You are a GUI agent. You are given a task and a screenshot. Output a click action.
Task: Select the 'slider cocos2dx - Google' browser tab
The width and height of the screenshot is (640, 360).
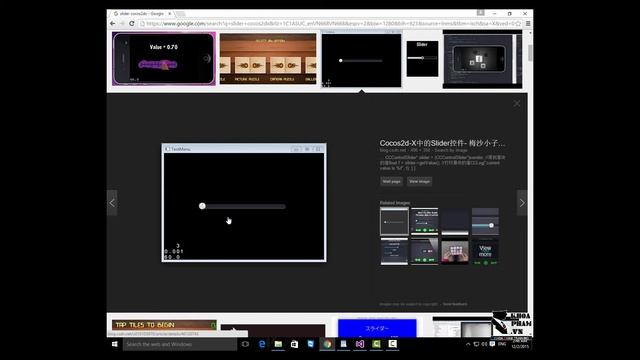[142, 13]
